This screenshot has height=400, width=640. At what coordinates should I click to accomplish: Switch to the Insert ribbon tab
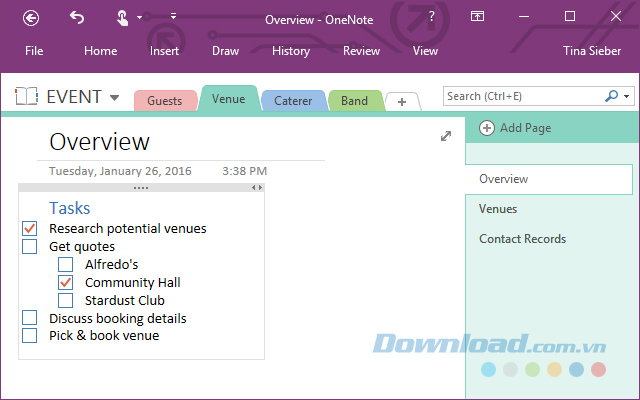164,51
